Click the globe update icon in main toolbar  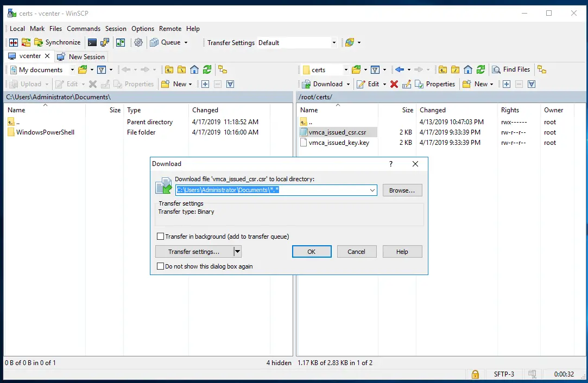pyautogui.click(x=350, y=42)
